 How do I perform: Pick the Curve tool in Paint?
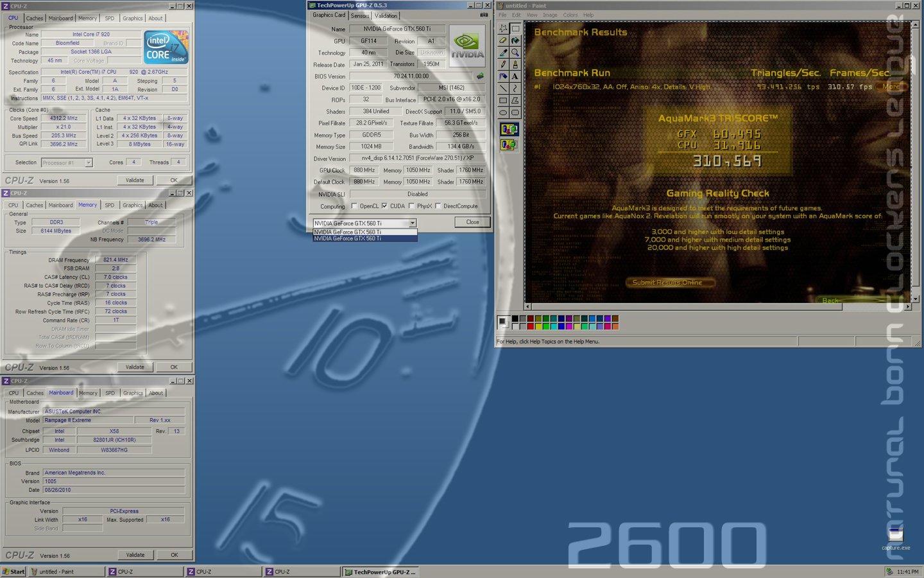(x=515, y=88)
